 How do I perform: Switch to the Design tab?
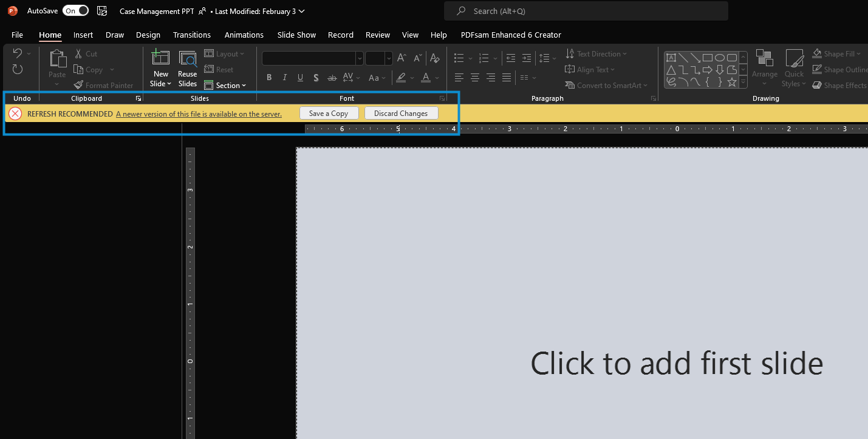click(148, 35)
